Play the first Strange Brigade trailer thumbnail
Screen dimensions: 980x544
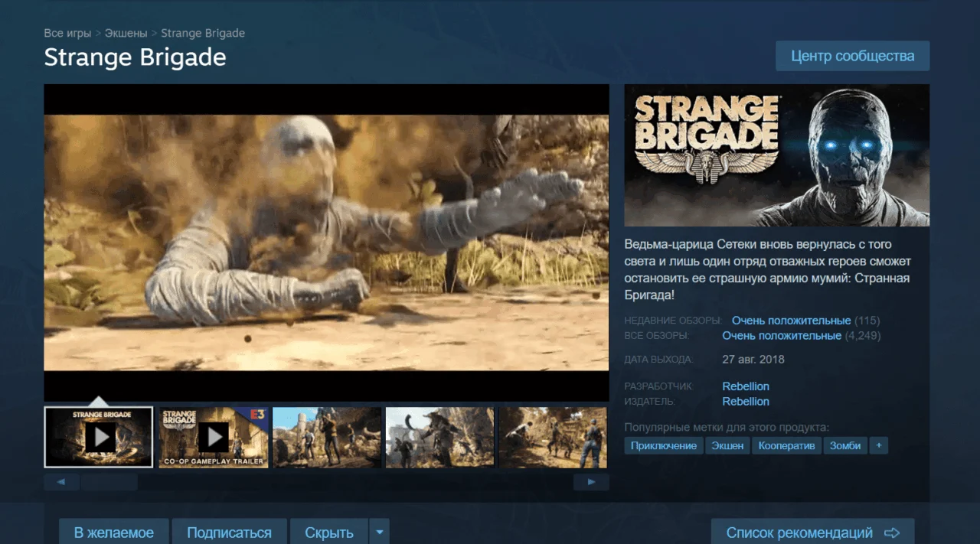pyautogui.click(x=100, y=437)
